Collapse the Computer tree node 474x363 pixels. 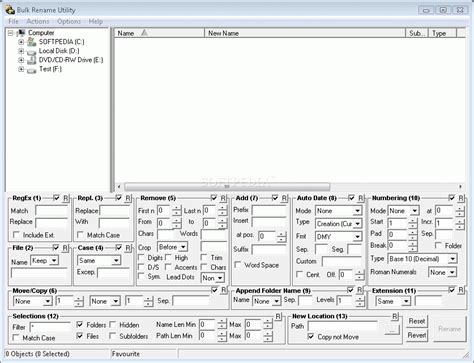click(10, 33)
